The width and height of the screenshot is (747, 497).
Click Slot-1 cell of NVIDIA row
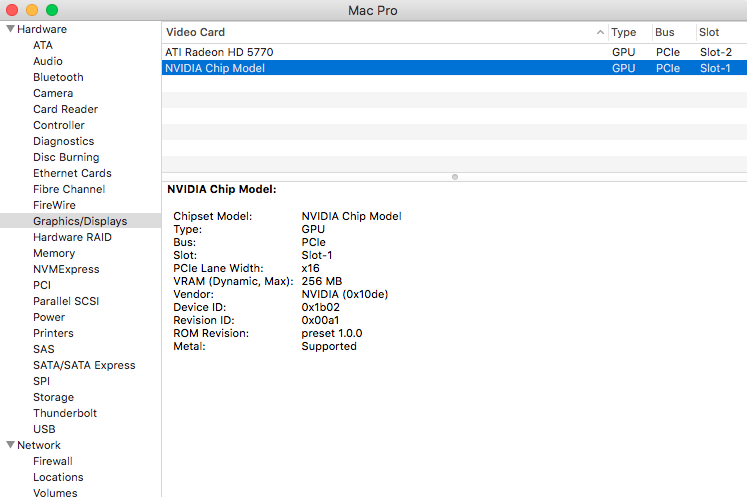pyautogui.click(x=715, y=68)
